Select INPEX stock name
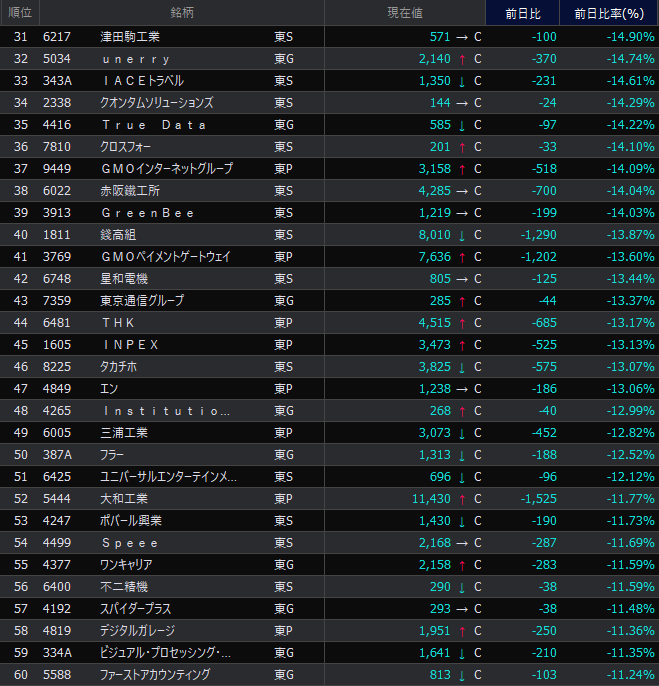The height and width of the screenshot is (686, 659). point(130,345)
